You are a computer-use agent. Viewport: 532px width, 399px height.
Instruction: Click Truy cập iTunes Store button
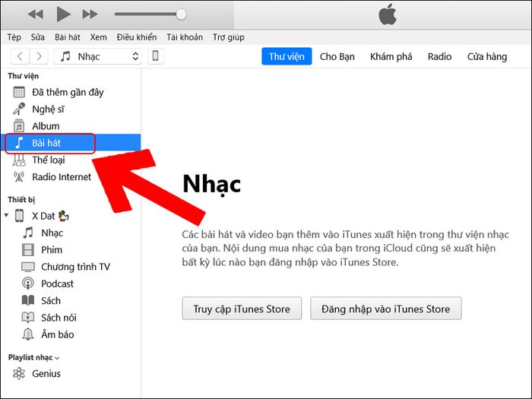point(242,309)
